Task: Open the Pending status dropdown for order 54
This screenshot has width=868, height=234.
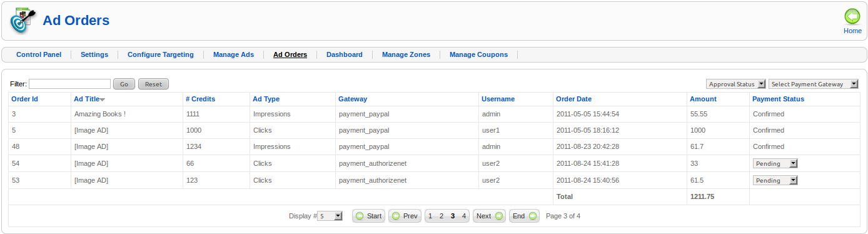Action: tap(775, 163)
